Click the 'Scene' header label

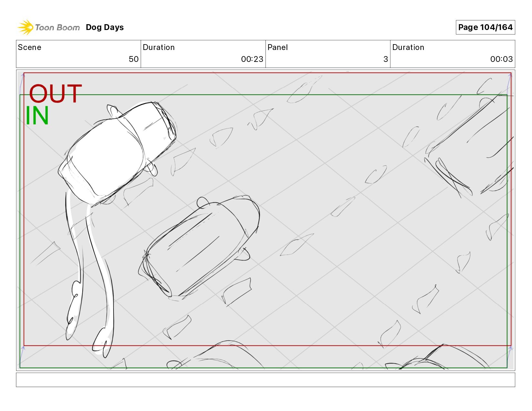[x=30, y=47]
